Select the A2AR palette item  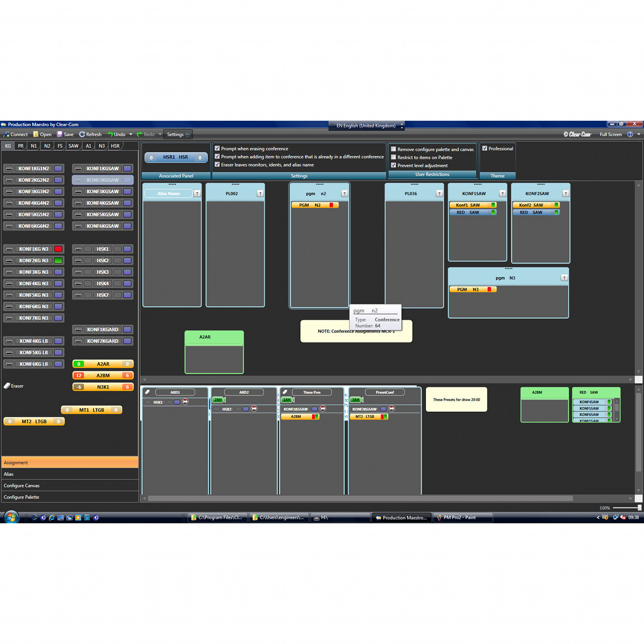[103, 364]
